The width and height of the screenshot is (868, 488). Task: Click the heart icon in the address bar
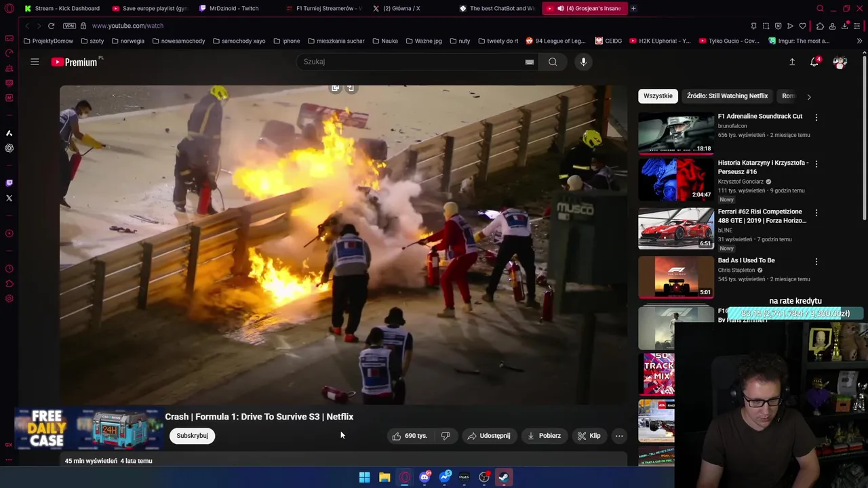tap(802, 26)
